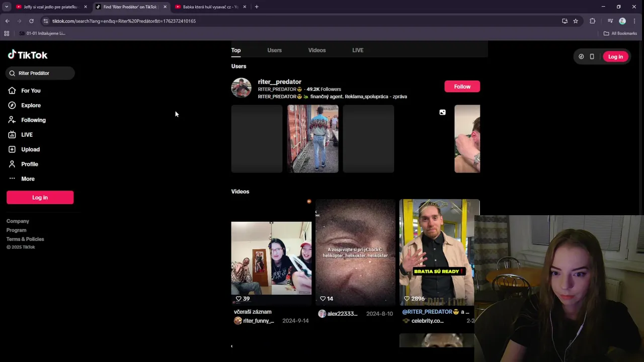Open the For You home icon
The image size is (644, 362).
12,90
